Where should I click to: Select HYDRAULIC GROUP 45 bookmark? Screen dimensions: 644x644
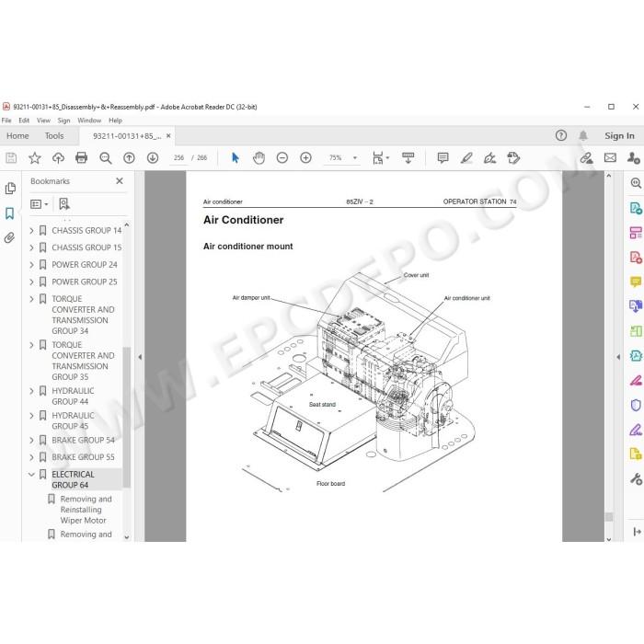[x=73, y=420]
